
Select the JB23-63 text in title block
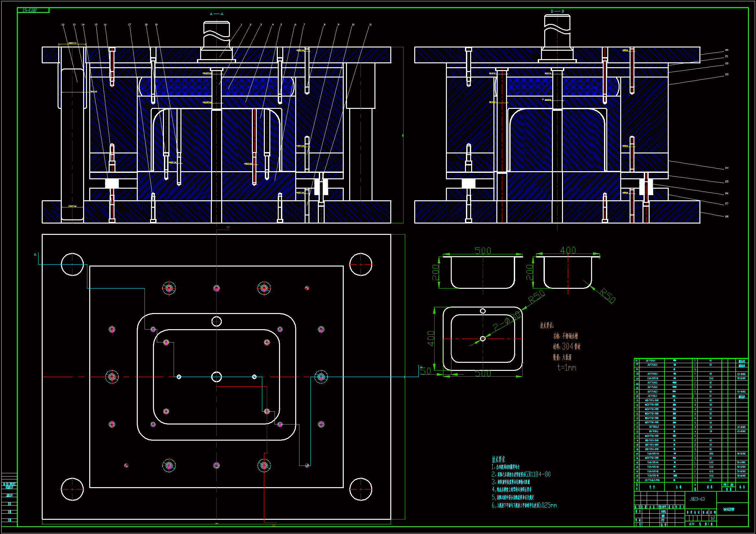pyautogui.click(x=697, y=499)
